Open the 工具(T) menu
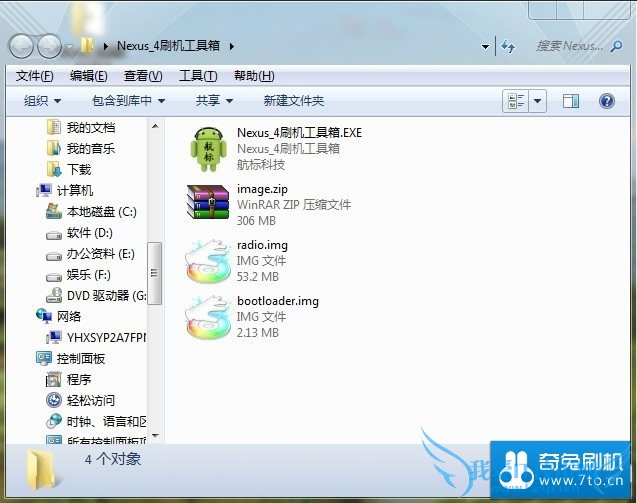 [198, 76]
